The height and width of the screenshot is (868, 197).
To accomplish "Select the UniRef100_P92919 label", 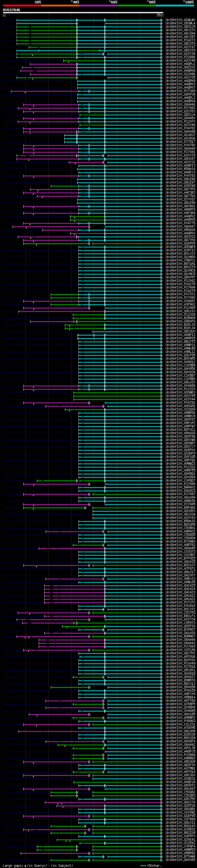I will point(180,606).
